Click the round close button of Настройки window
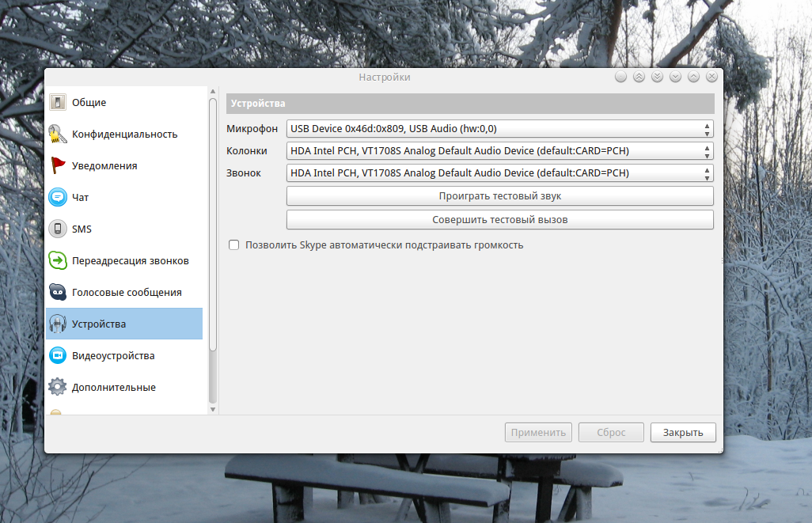This screenshot has width=812, height=523. 712,77
